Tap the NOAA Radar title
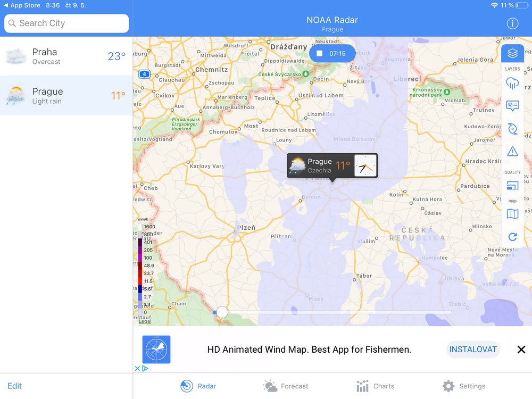 [x=332, y=20]
